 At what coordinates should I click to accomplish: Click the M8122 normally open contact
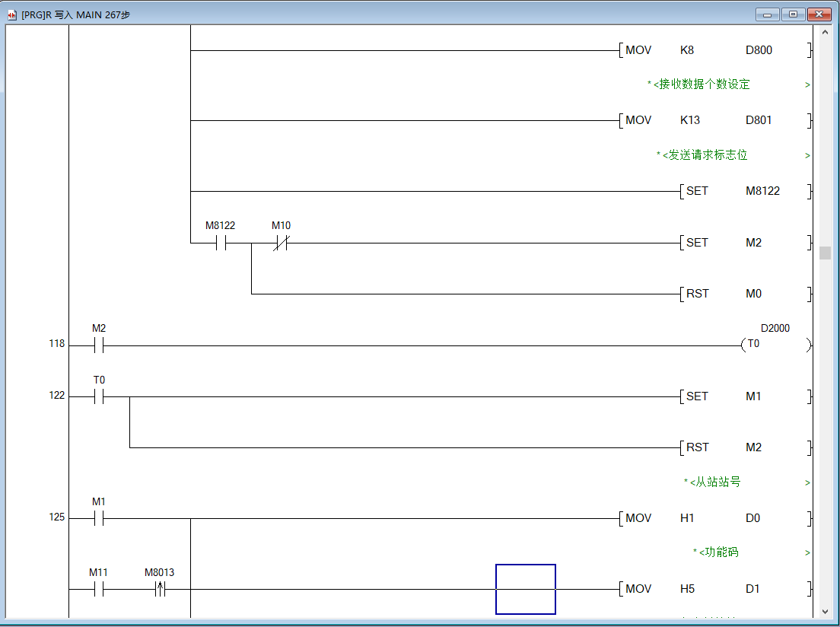[x=221, y=243]
